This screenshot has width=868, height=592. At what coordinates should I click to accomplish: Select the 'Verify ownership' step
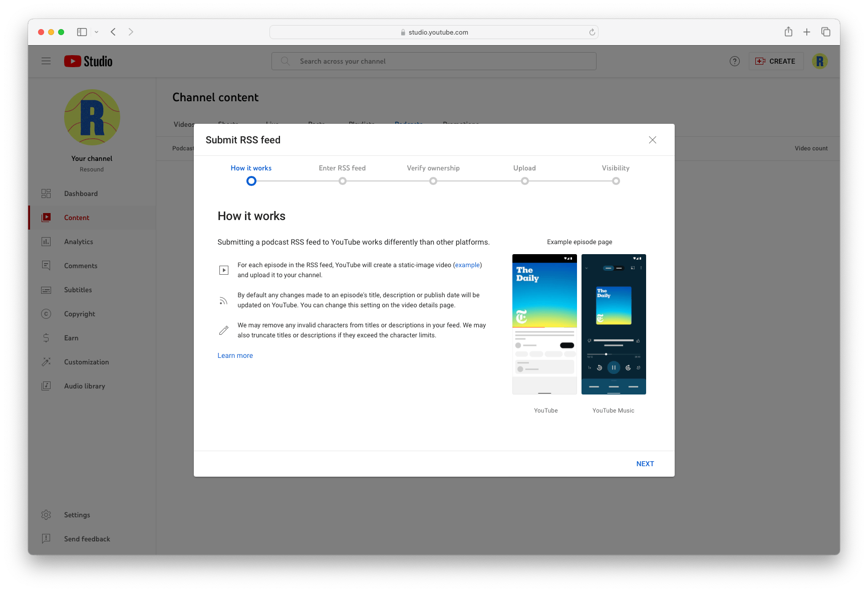[x=433, y=168]
